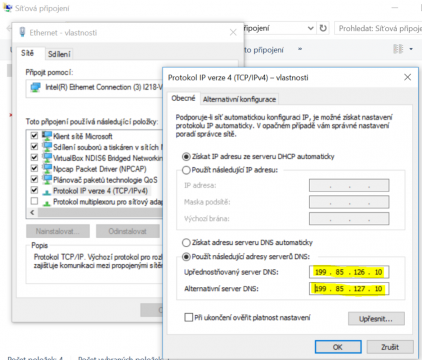Open the view layout icon in Explorer toolbar
Image resolution: width=422 pixels, height=360 pixels.
pos(398,49)
